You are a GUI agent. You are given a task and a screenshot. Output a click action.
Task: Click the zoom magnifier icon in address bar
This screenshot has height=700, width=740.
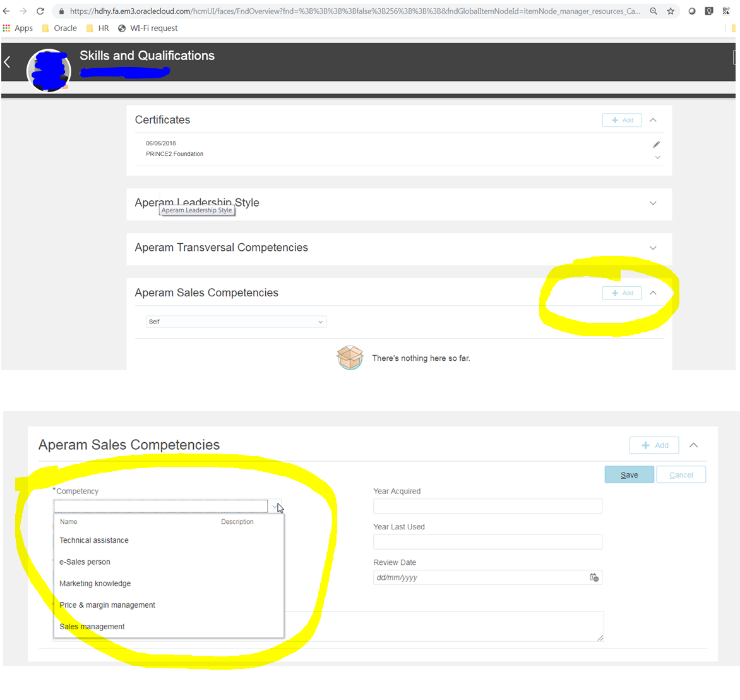653,11
